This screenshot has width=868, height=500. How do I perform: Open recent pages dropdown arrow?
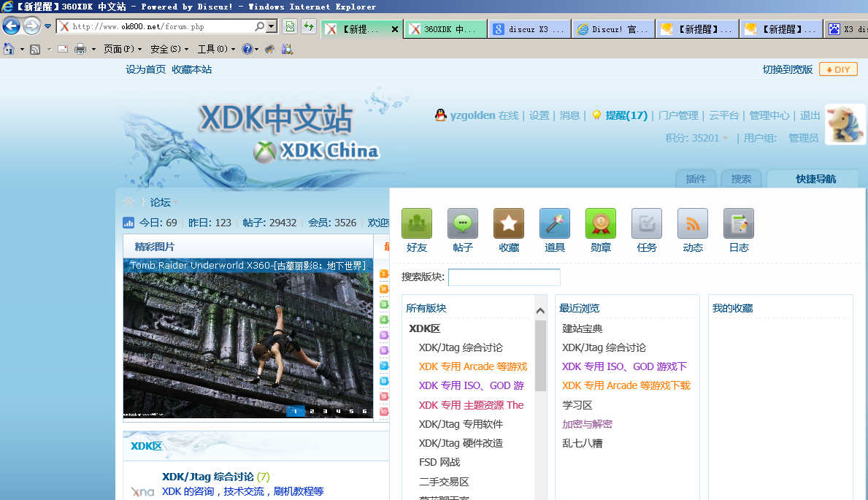[x=47, y=26]
